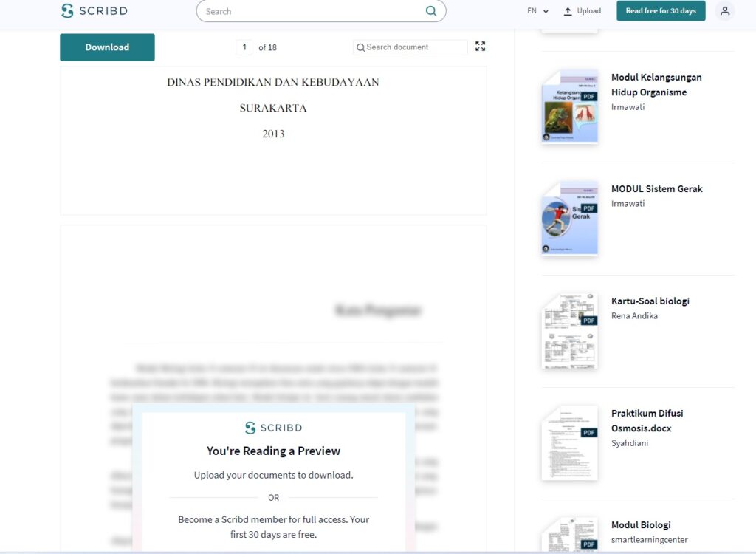The width and height of the screenshot is (756, 554).
Task: Click the smartlearningcenter author name
Action: click(649, 539)
